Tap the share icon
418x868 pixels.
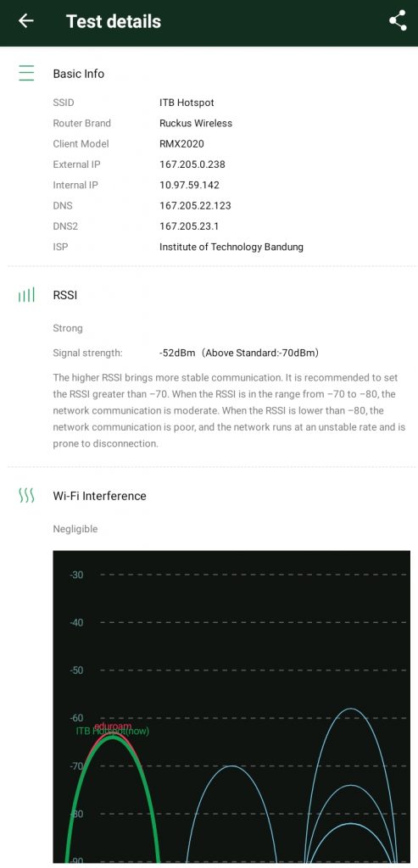click(x=398, y=21)
